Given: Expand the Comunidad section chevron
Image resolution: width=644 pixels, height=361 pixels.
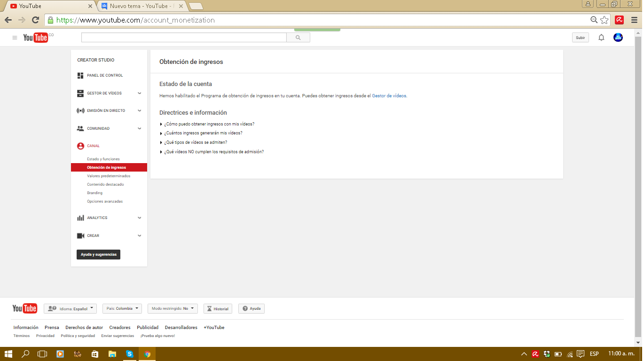Looking at the screenshot, I should (139, 128).
